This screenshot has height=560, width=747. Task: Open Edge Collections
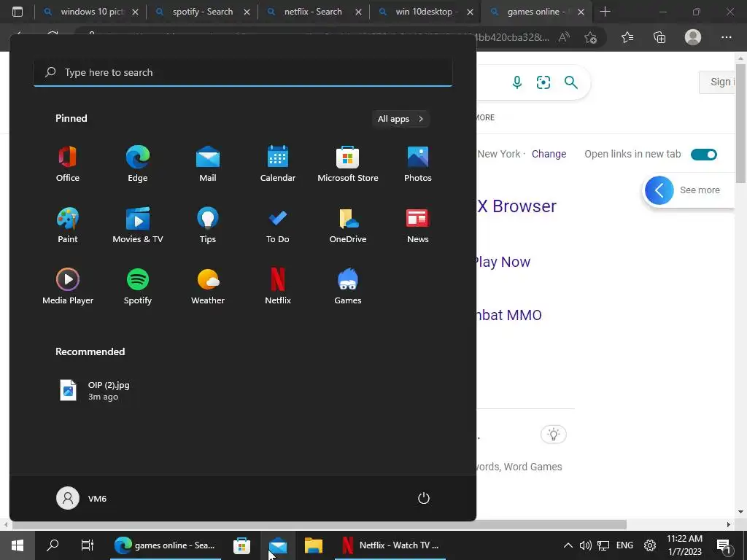point(659,37)
